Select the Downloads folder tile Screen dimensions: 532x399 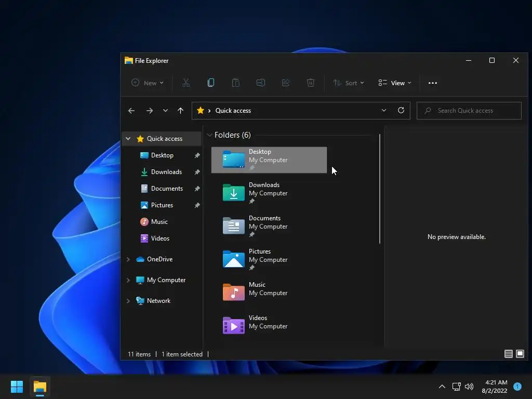click(x=269, y=193)
